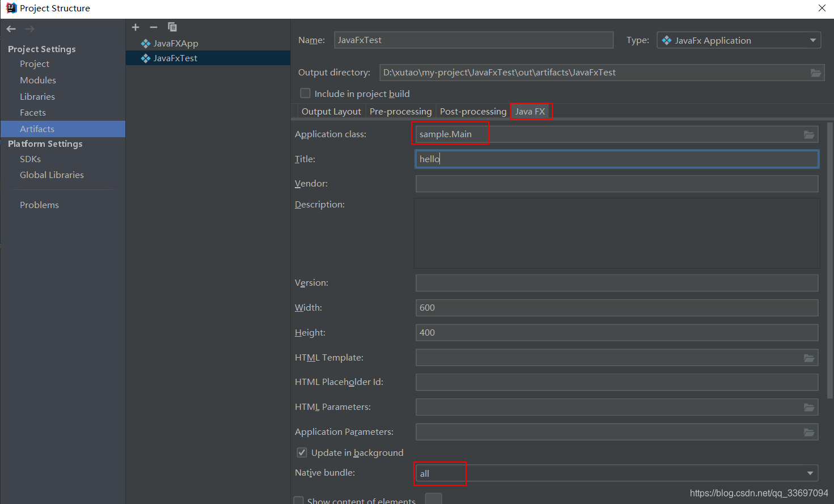Click the Height field showing 400
This screenshot has height=504, width=834.
point(617,333)
